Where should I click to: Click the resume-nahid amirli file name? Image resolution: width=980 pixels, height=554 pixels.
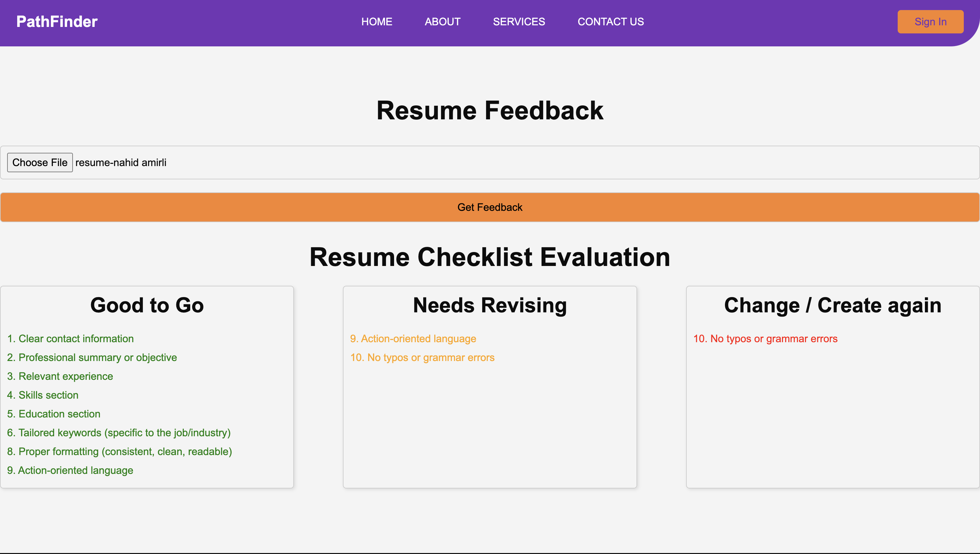[121, 163]
